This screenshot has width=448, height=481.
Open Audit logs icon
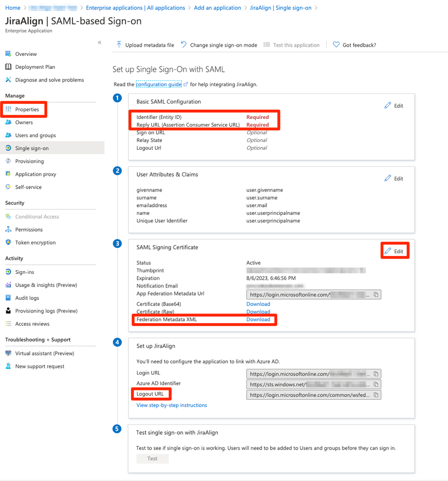[8, 298]
